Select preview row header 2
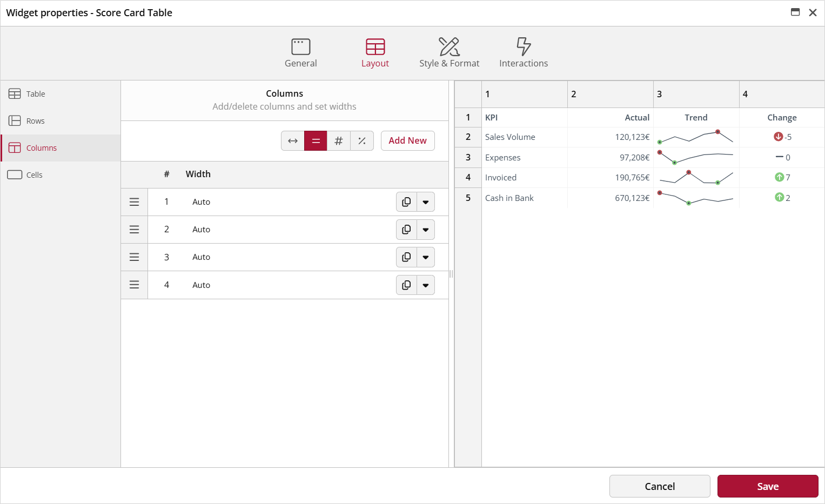 tap(468, 137)
